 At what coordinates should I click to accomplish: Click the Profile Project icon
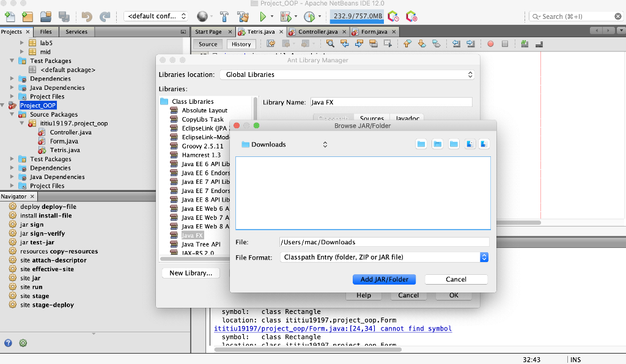(x=309, y=16)
